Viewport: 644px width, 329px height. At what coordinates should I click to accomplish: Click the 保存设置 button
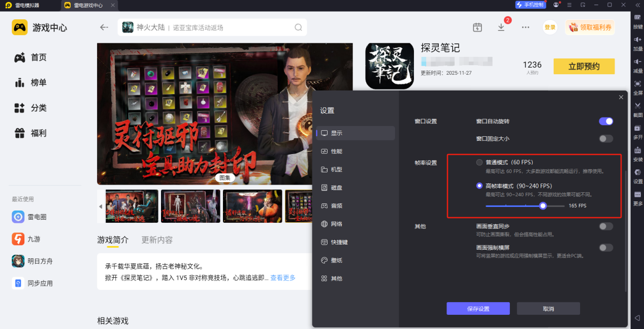point(478,309)
